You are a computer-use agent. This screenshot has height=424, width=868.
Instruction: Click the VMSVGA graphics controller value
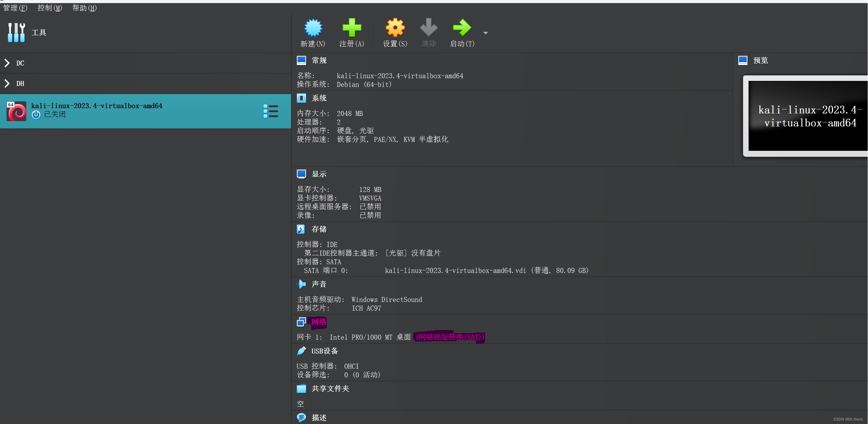pos(370,198)
